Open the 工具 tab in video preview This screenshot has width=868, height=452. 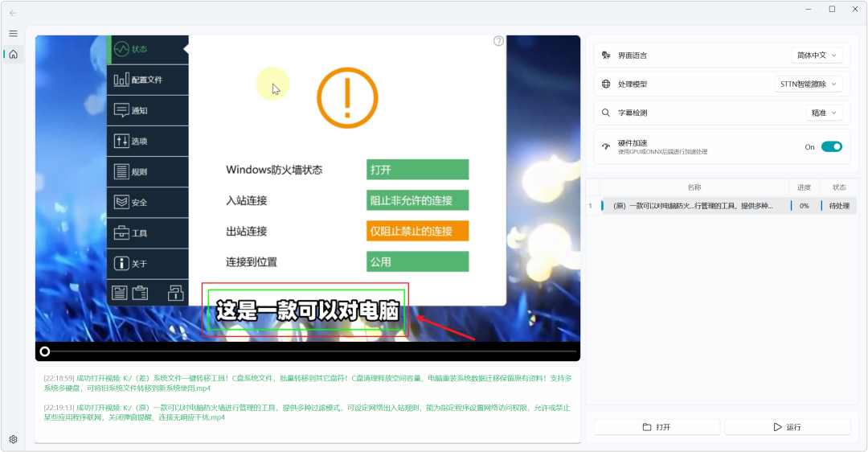(x=148, y=233)
